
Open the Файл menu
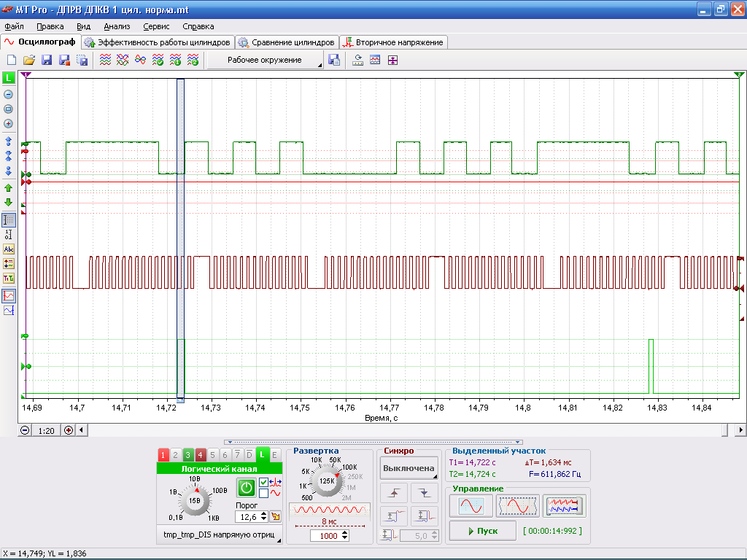pyautogui.click(x=15, y=27)
